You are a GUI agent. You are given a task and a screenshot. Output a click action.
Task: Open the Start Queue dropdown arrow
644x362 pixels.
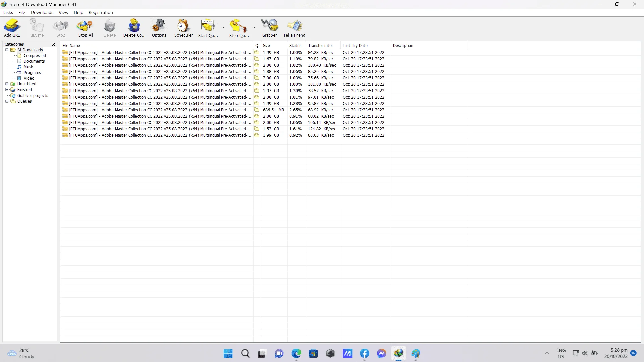[x=223, y=28]
